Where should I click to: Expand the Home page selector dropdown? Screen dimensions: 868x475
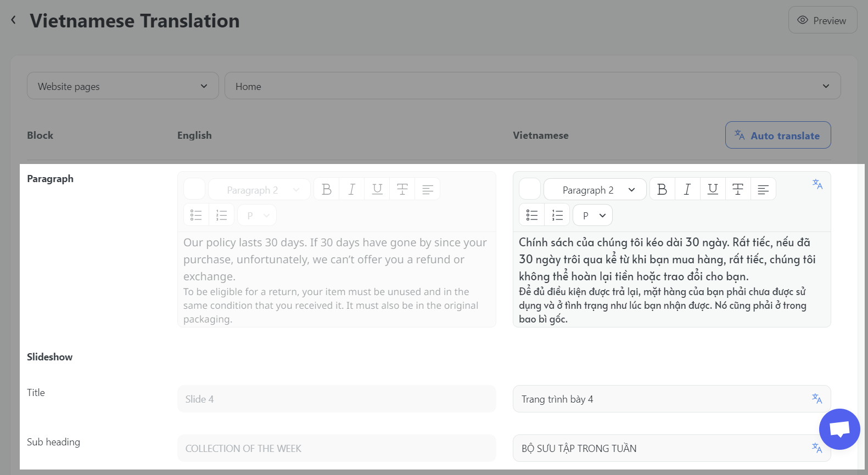pyautogui.click(x=533, y=86)
